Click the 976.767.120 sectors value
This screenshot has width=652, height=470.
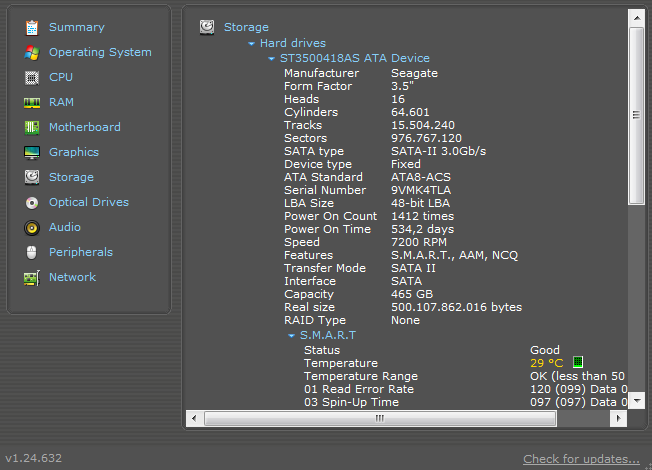pos(426,138)
